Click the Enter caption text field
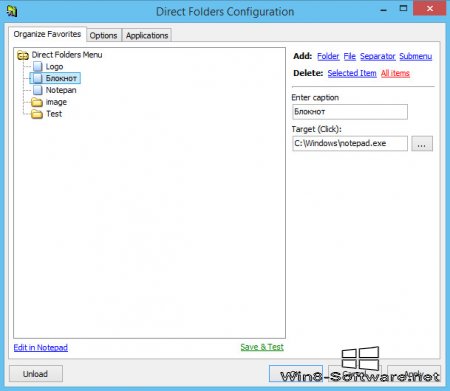Screen dimensions: 450x391 [x=350, y=112]
